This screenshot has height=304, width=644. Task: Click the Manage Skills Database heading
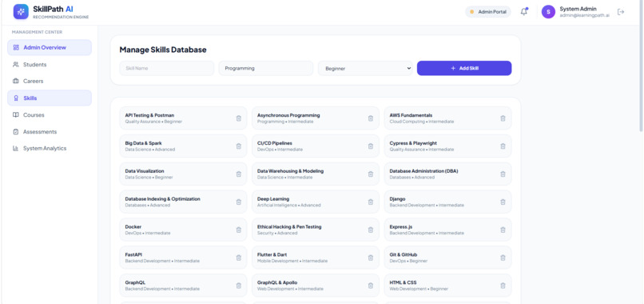tap(163, 50)
